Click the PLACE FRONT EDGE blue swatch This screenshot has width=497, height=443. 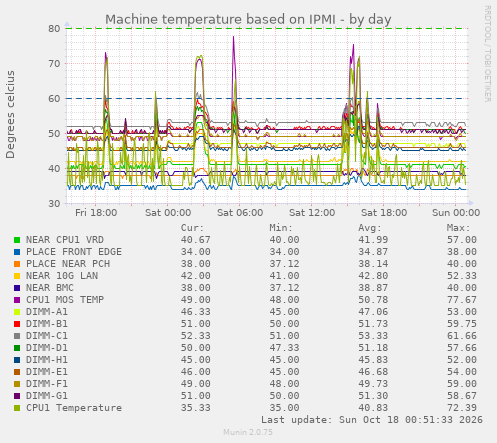point(17,252)
